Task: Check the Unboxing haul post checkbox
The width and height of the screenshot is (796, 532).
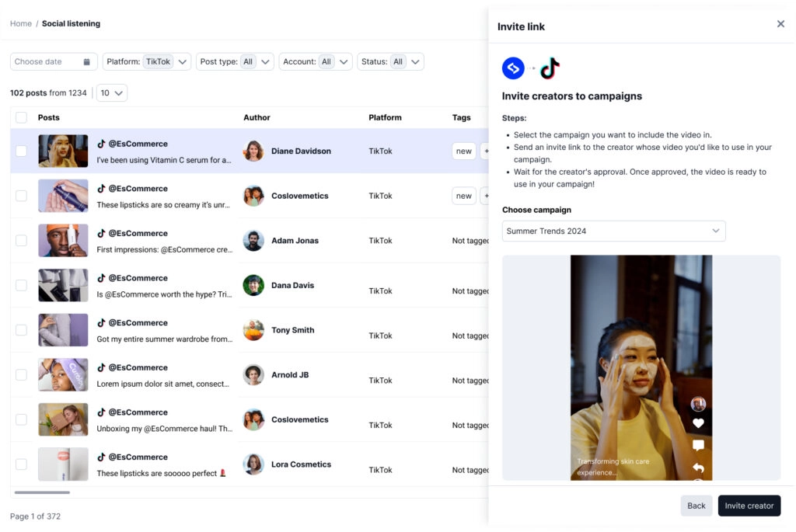Action: coord(21,419)
